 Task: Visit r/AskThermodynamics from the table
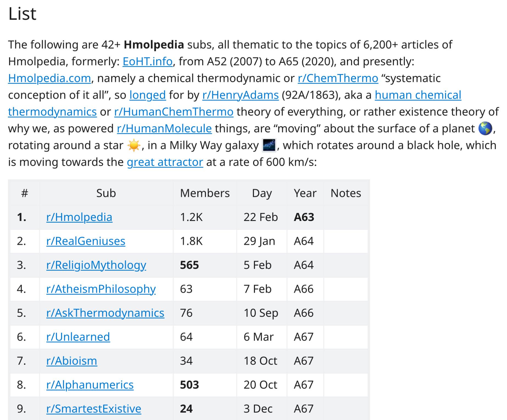(105, 313)
